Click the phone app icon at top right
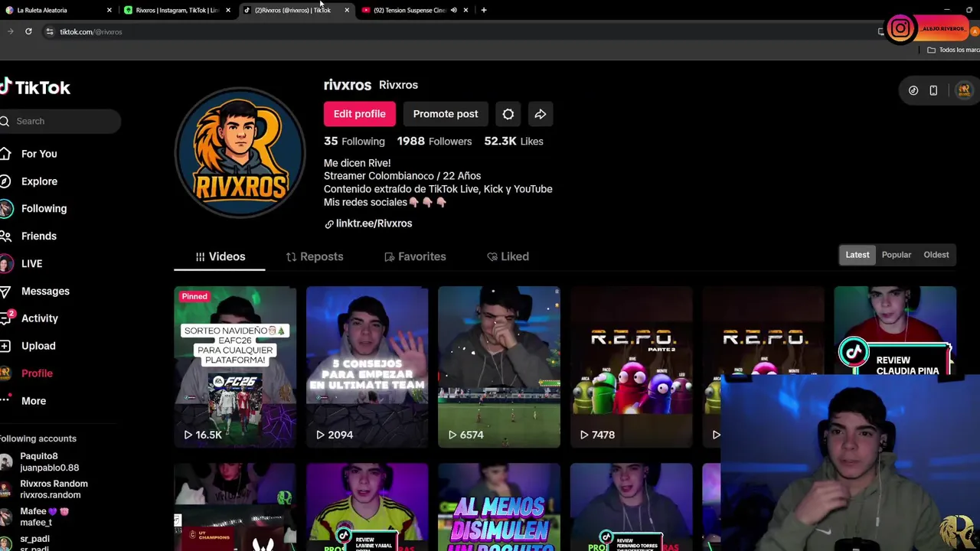Image resolution: width=980 pixels, height=551 pixels. point(933,90)
